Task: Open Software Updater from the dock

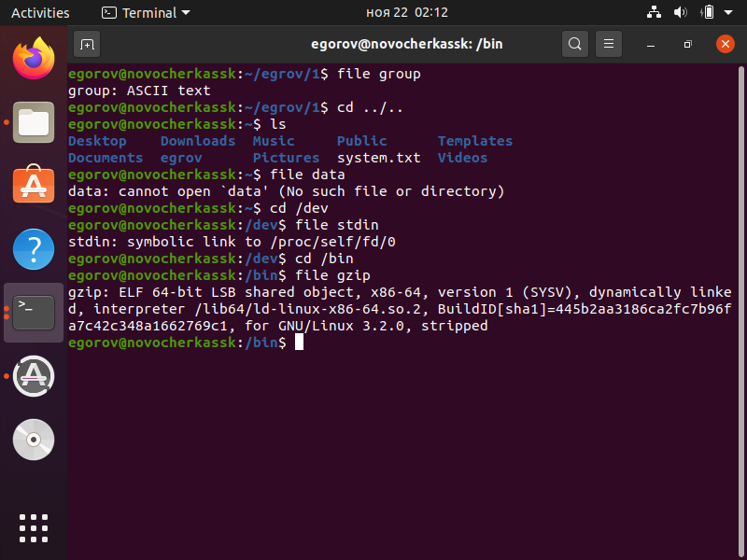Action: point(34,376)
